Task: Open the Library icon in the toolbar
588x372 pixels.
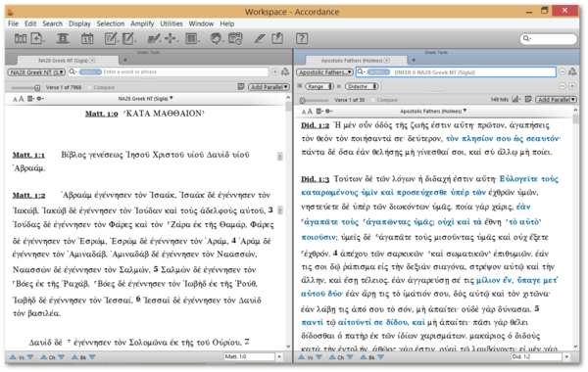Action: point(21,38)
